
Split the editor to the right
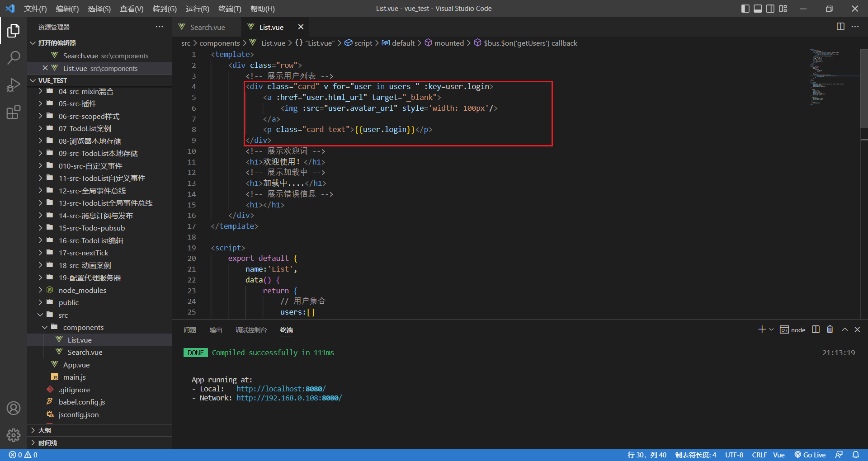coord(840,27)
